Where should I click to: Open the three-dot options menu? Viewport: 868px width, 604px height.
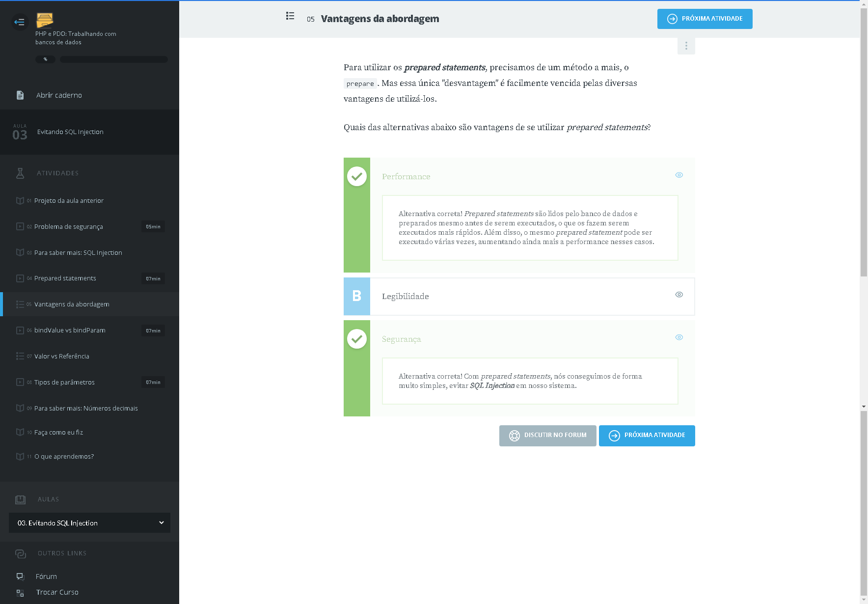(x=686, y=46)
